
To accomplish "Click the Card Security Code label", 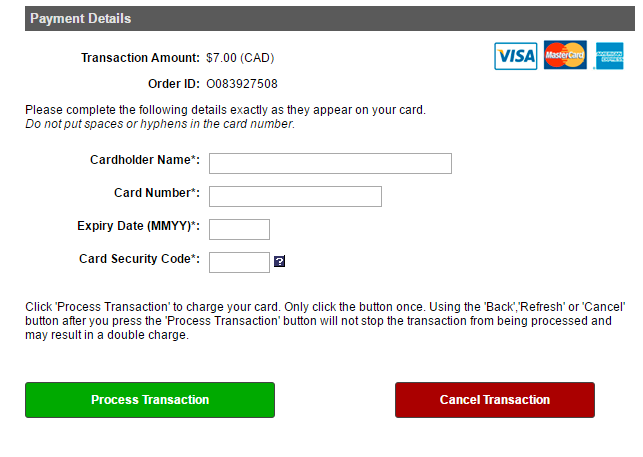I will 139,259.
